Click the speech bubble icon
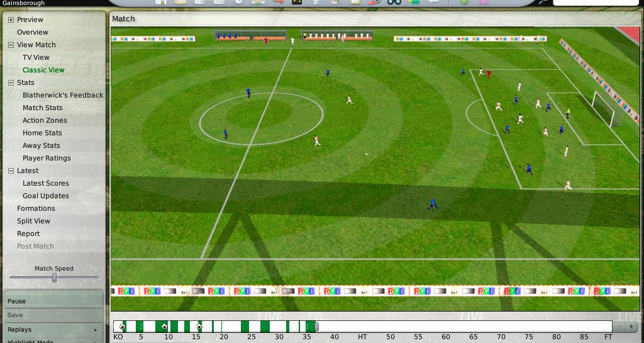The image size is (644, 343). pos(434,2)
